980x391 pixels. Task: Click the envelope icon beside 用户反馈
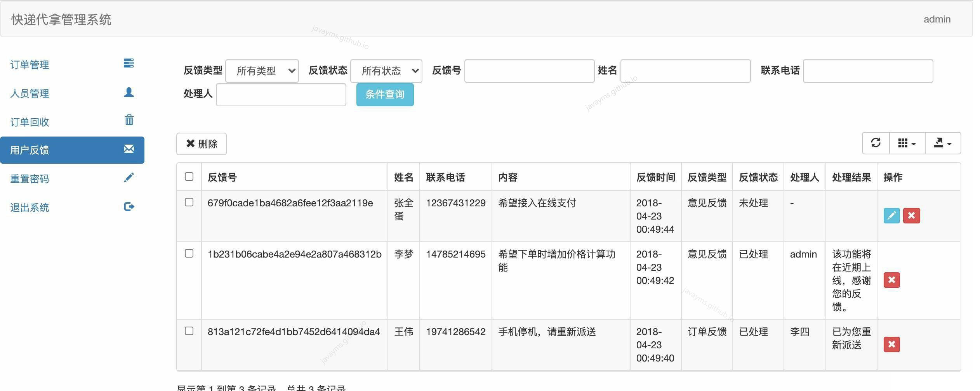pyautogui.click(x=129, y=149)
